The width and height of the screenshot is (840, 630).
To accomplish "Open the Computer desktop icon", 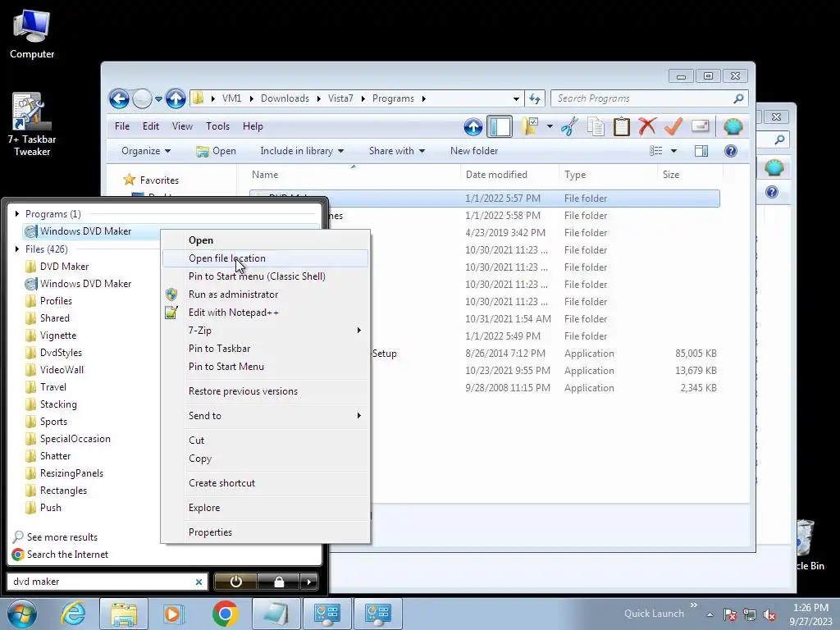I will pos(32,34).
